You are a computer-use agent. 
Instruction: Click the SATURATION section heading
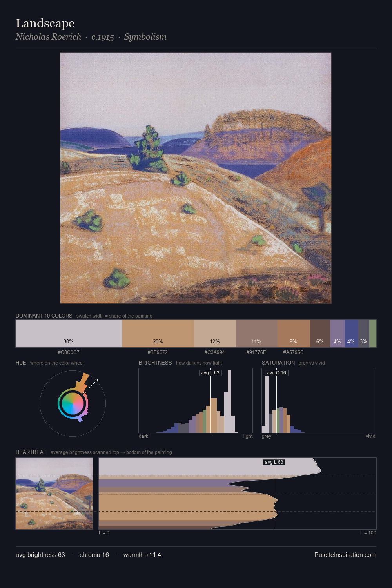pyautogui.click(x=278, y=363)
